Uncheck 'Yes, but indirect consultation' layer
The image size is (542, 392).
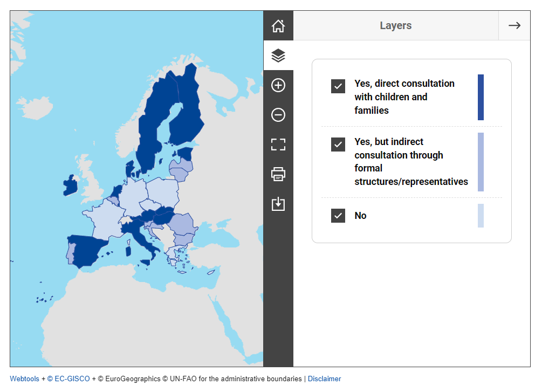(338, 145)
